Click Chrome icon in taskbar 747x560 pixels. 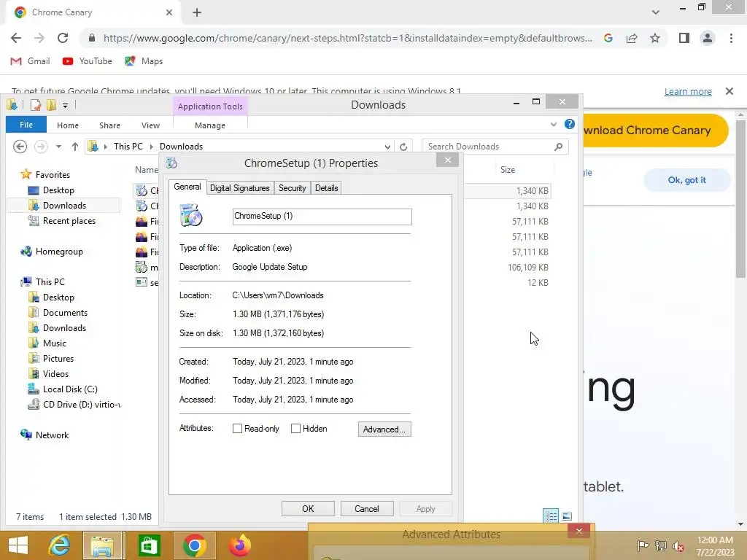(194, 545)
